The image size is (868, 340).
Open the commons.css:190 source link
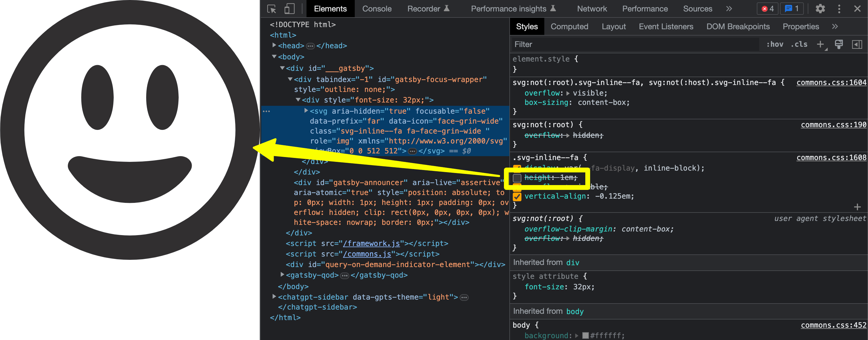834,125
